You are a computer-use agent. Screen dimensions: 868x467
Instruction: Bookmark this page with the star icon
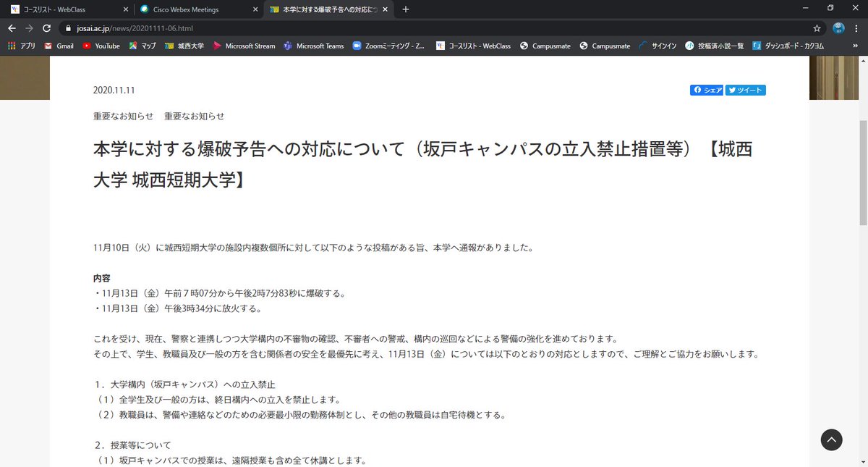(x=817, y=28)
